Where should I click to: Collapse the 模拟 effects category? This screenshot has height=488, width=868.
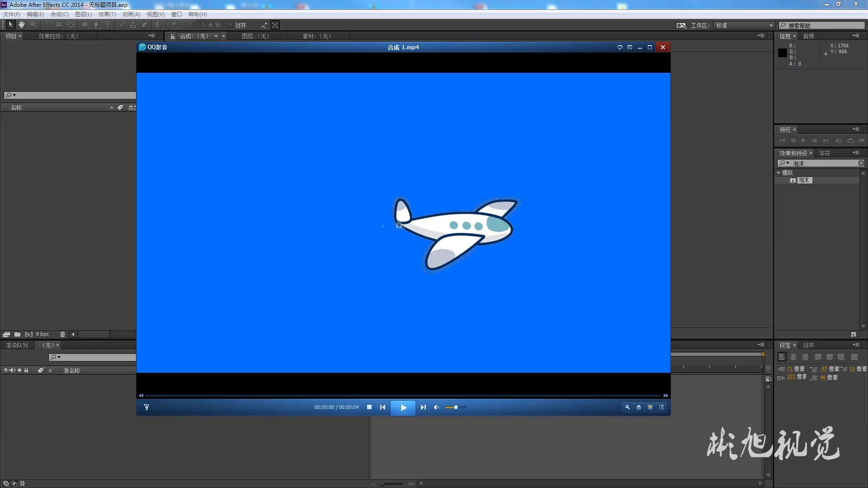[x=778, y=173]
